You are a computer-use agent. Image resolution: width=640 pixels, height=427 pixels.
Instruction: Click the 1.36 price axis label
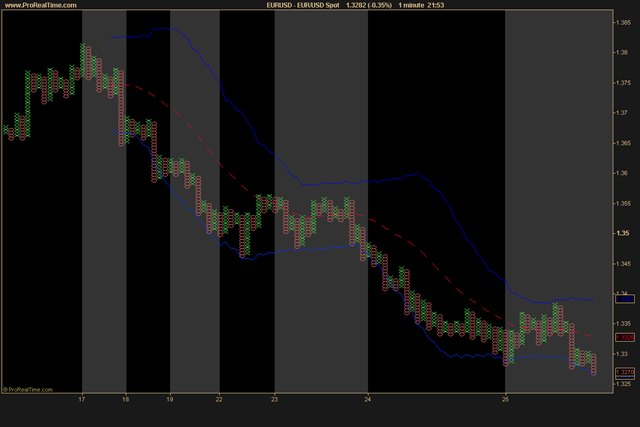click(622, 173)
